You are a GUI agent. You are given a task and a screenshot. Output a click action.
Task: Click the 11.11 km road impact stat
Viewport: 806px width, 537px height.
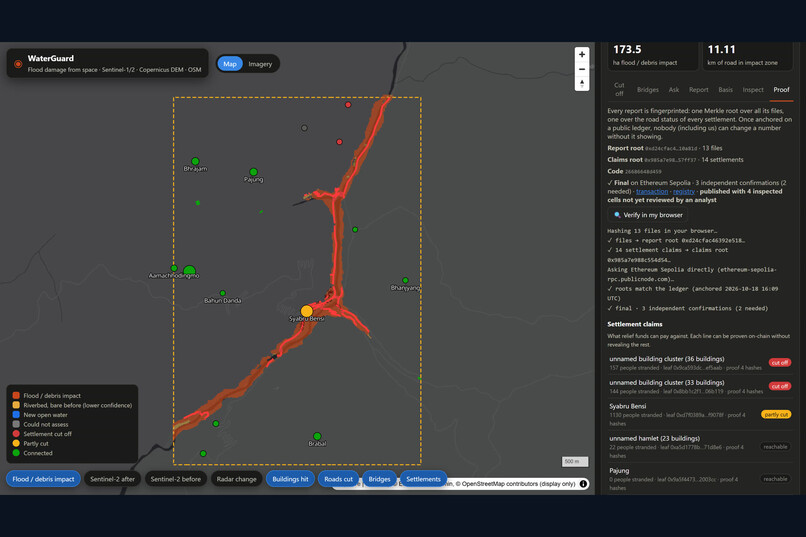[x=747, y=55]
